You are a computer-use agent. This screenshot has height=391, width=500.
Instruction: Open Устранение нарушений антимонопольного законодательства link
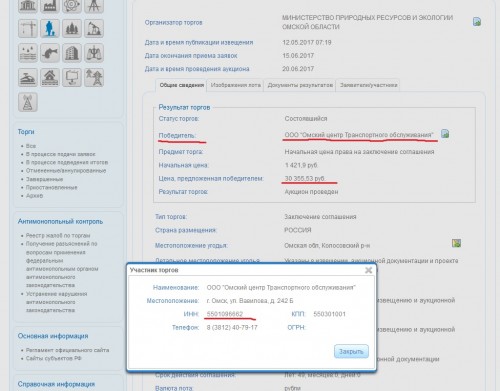(56, 302)
